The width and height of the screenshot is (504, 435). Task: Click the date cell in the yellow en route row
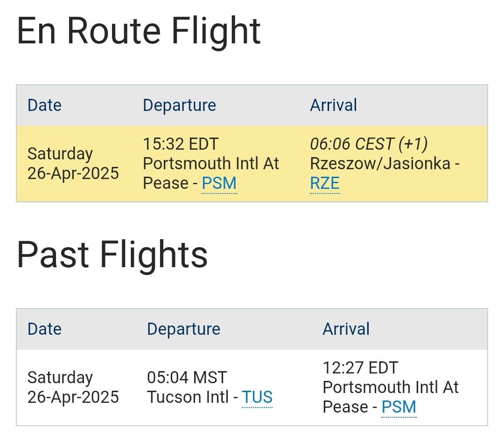point(73,163)
